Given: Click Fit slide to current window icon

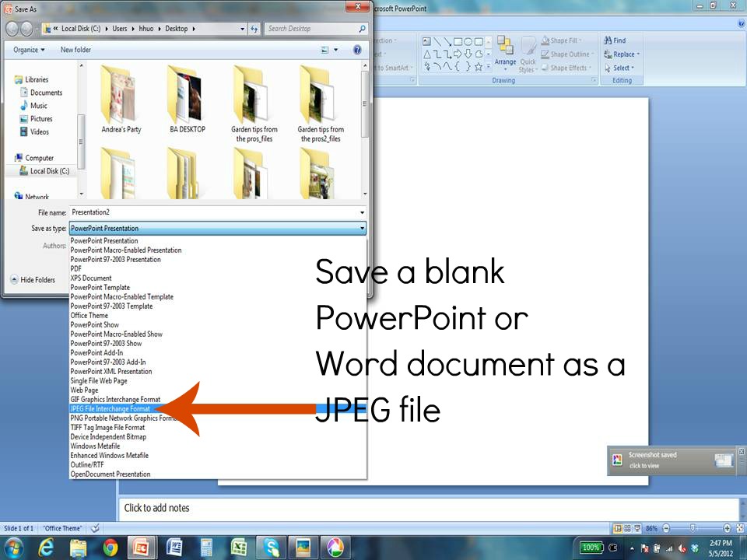Looking at the screenshot, I should tap(740, 527).
